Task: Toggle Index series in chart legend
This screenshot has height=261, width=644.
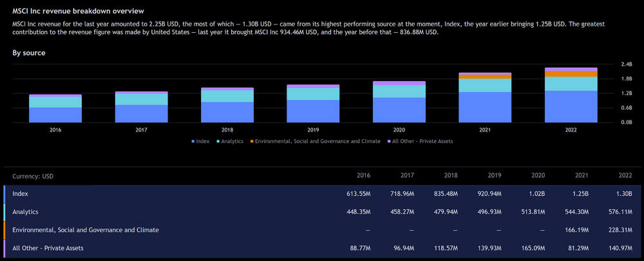Action: 200,141
